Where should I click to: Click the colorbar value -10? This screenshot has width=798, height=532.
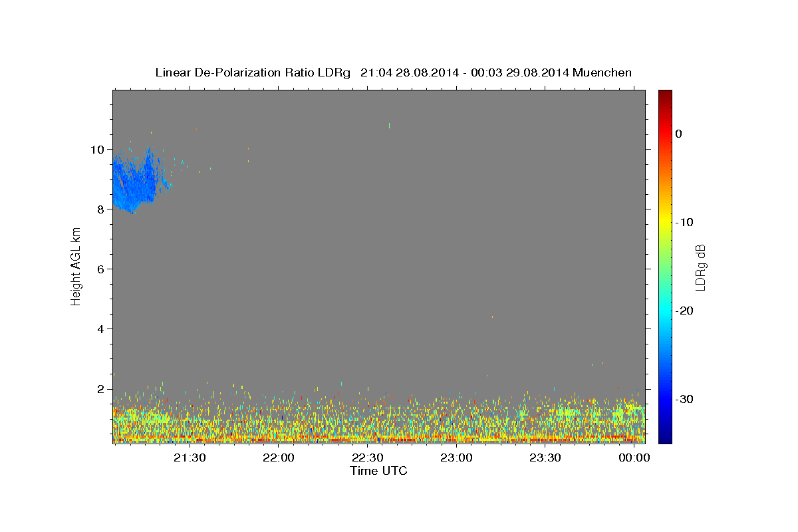684,222
